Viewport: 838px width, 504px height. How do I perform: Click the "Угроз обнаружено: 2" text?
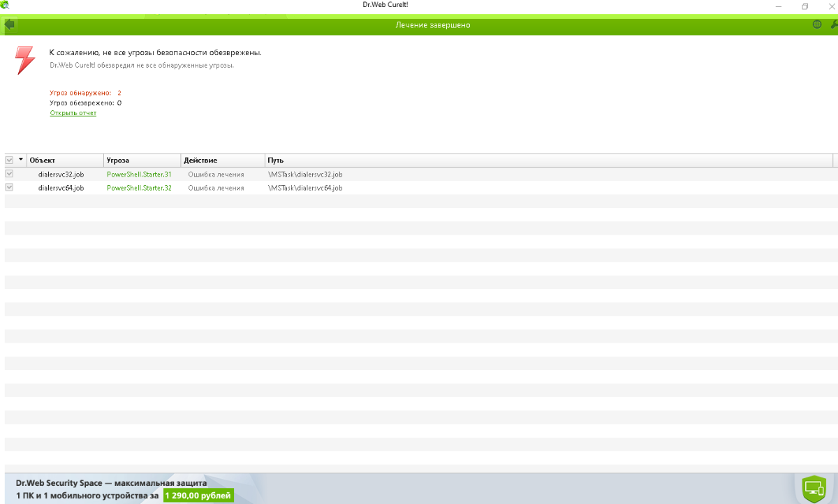coord(86,93)
